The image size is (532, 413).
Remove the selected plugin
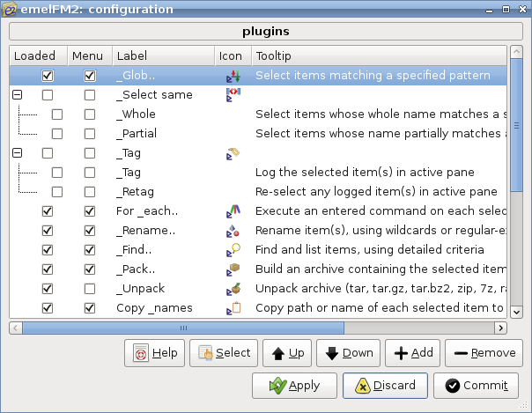click(x=484, y=353)
